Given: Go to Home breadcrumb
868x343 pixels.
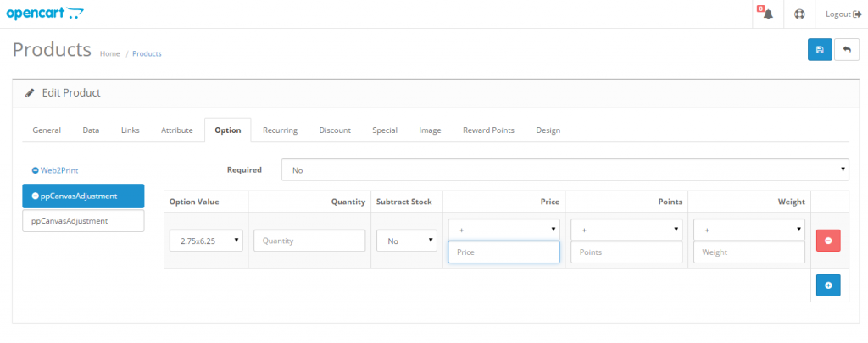Looking at the screenshot, I should [x=109, y=53].
